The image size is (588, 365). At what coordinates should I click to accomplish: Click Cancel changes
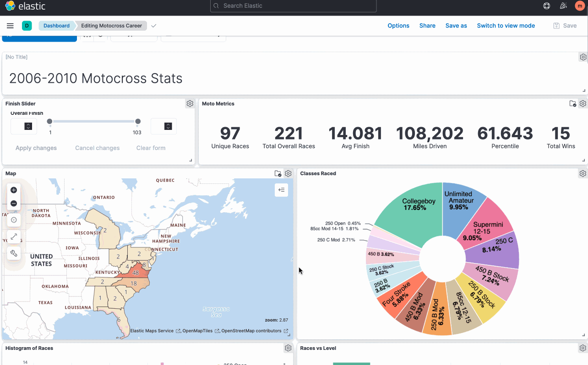coord(98,148)
